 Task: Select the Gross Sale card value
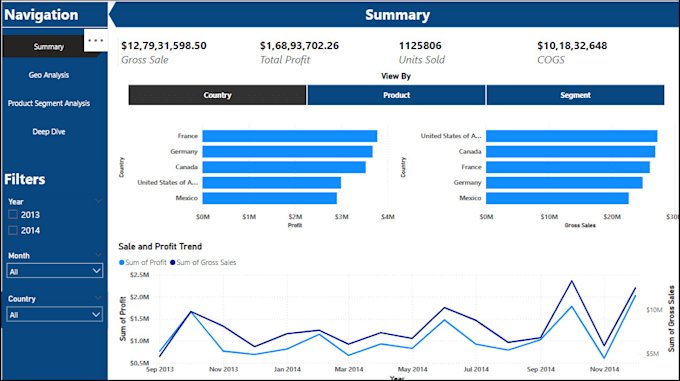(x=164, y=46)
